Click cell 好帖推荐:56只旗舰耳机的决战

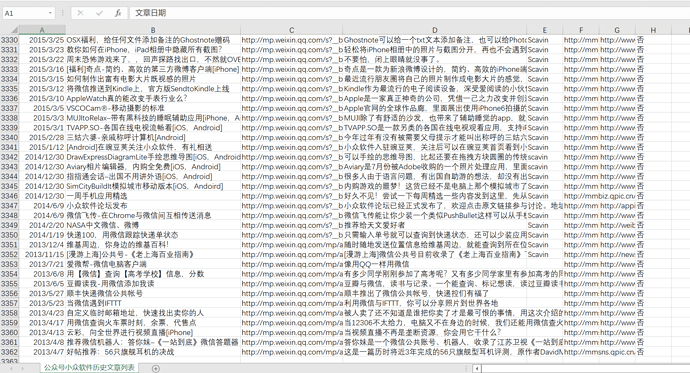point(153,352)
